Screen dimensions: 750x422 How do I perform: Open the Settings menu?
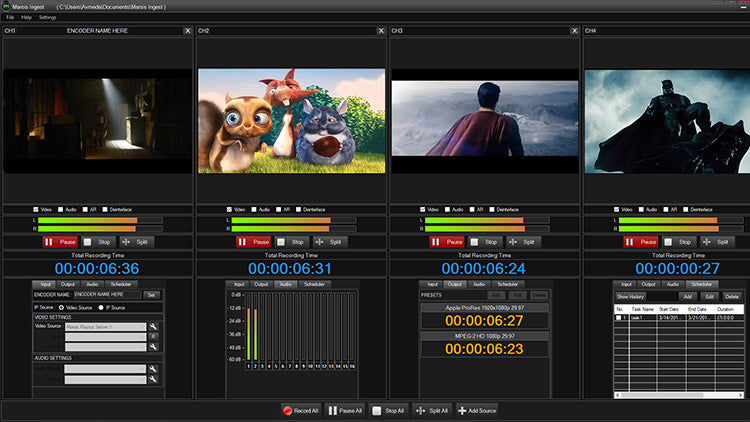tap(47, 18)
